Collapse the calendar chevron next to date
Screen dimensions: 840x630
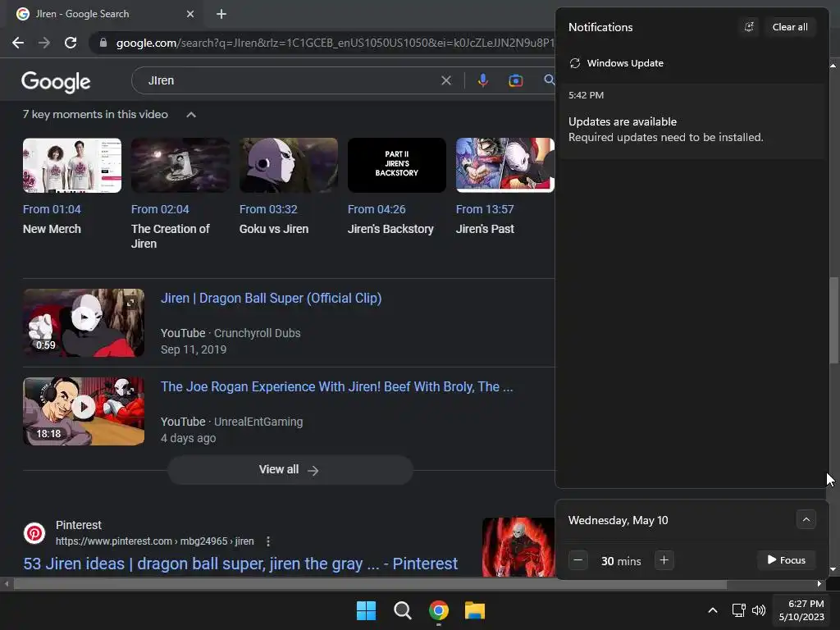click(x=806, y=519)
